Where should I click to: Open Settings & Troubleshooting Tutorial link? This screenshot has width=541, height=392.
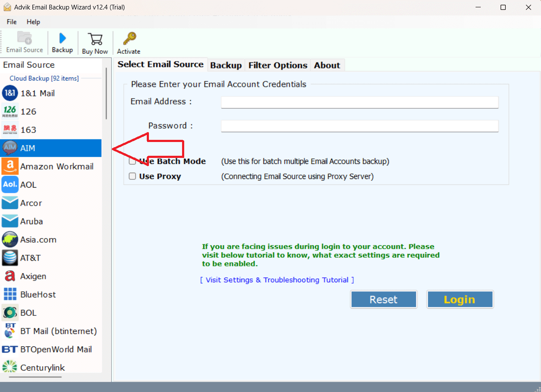277,280
